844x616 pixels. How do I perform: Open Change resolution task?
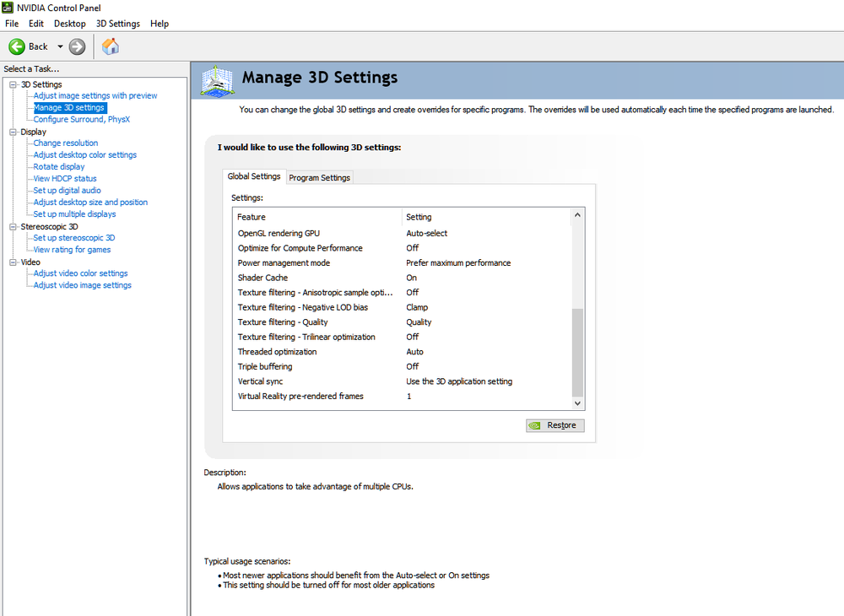(x=66, y=143)
